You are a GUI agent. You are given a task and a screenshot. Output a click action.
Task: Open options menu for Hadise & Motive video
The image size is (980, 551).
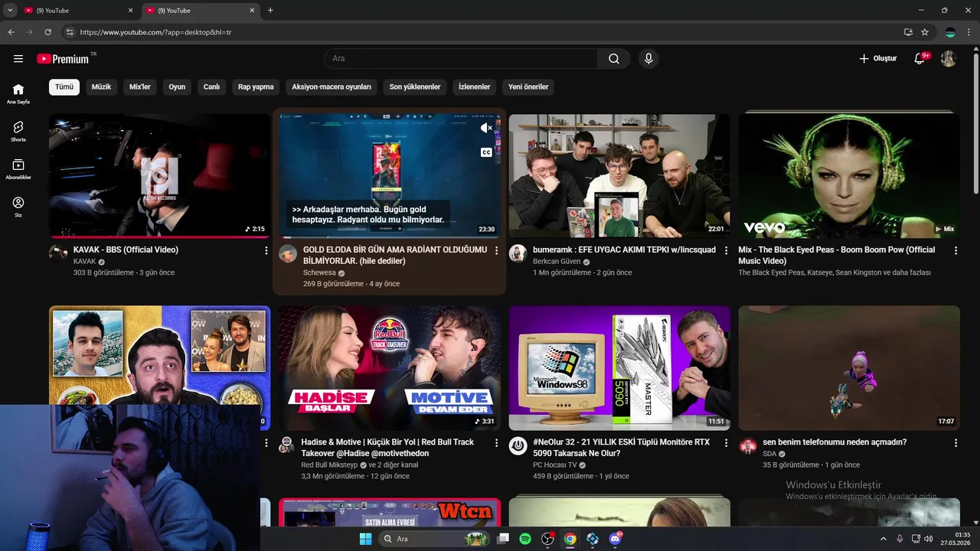click(496, 442)
